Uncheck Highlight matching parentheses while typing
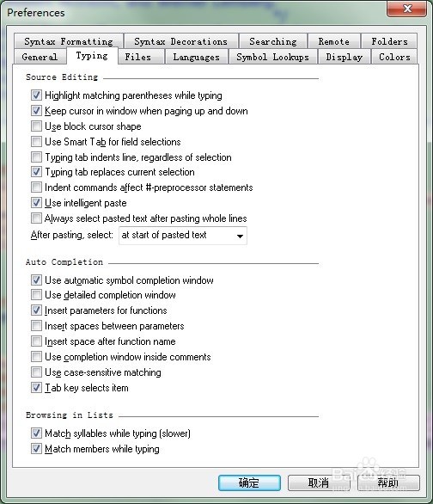Screen dimensions: 433x504 36,95
